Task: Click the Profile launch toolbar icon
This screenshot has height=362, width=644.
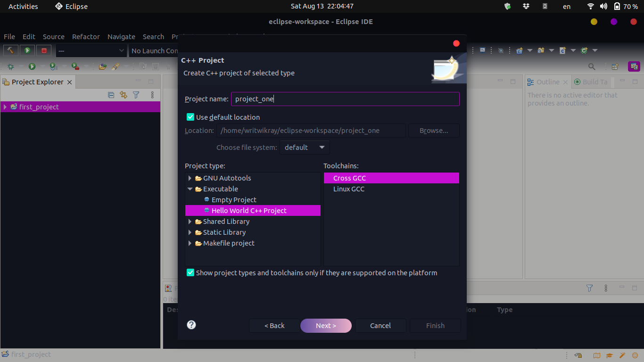Action: (53, 66)
